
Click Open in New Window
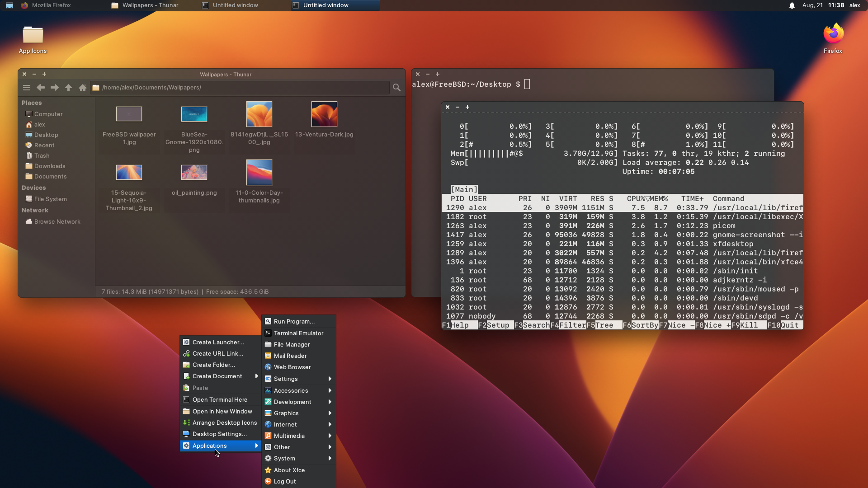click(x=221, y=412)
